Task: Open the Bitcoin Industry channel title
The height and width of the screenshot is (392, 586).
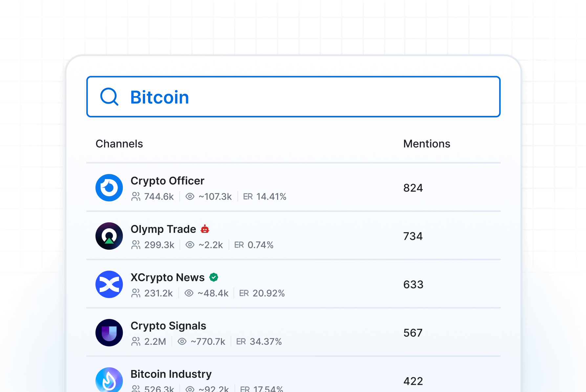Action: click(x=171, y=374)
